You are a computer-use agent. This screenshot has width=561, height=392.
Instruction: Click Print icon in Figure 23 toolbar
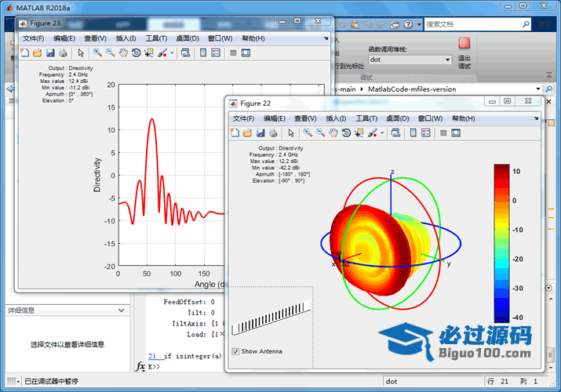coord(63,53)
